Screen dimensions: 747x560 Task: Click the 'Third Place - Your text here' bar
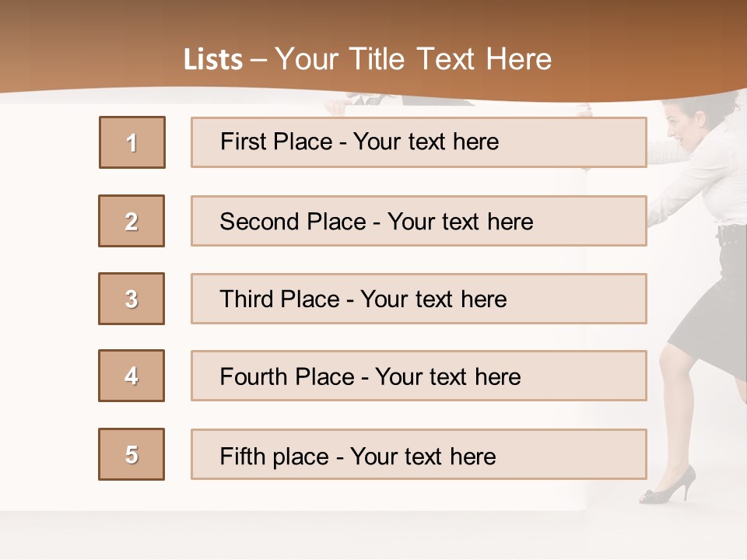coord(419,299)
